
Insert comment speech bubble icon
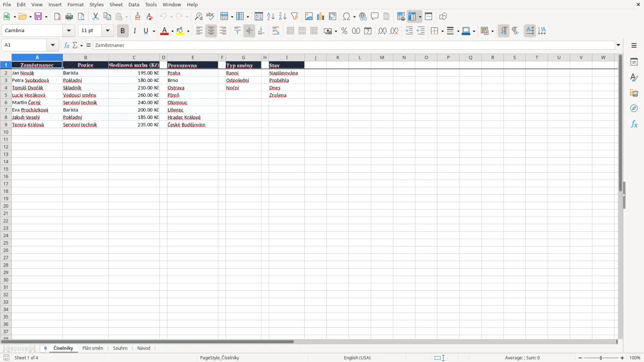point(375,17)
